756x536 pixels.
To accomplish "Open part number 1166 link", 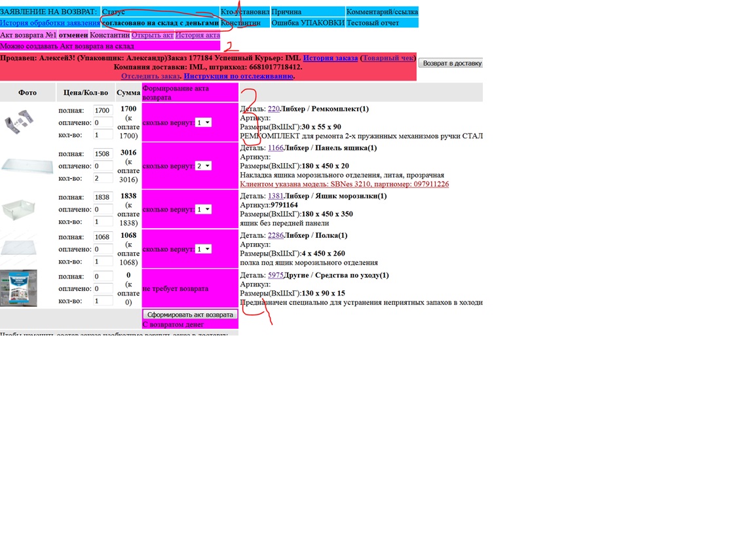I will 275,148.
